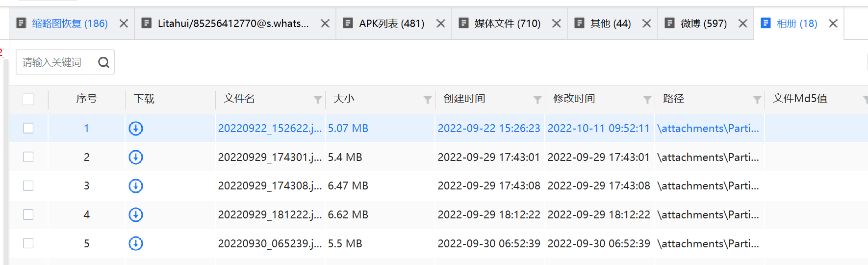Select file name 20220929_181222.j...

click(x=270, y=214)
